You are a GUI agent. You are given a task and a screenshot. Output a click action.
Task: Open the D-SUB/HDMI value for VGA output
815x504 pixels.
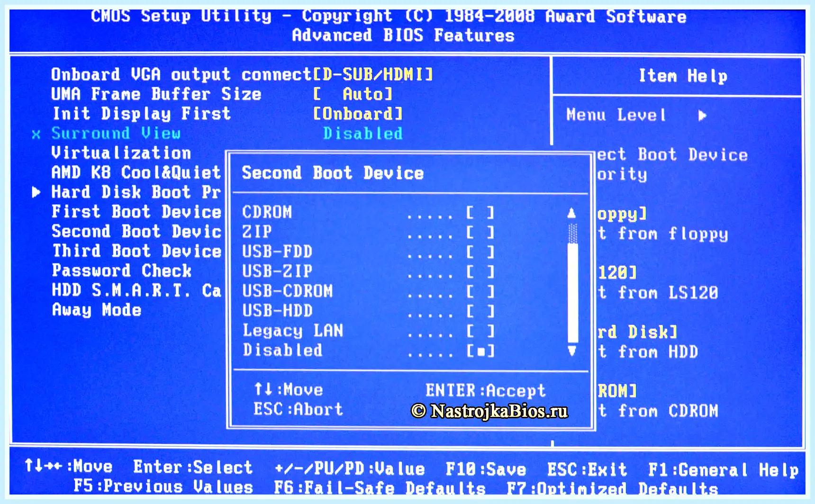click(373, 74)
